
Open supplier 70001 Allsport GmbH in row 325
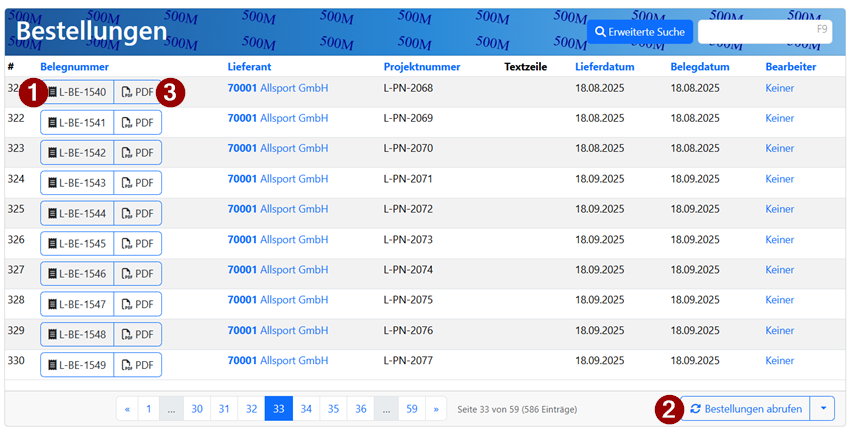[x=278, y=210]
